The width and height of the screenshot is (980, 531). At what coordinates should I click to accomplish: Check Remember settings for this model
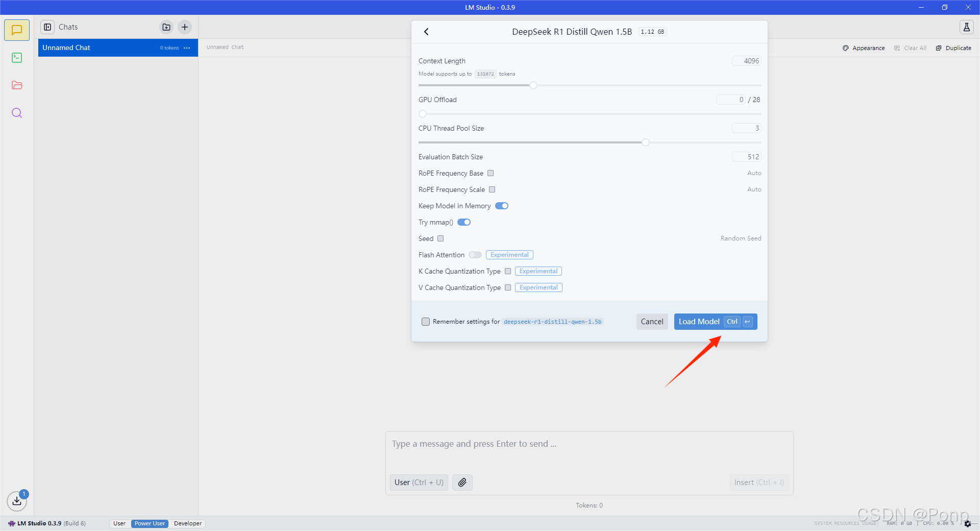pyautogui.click(x=426, y=322)
